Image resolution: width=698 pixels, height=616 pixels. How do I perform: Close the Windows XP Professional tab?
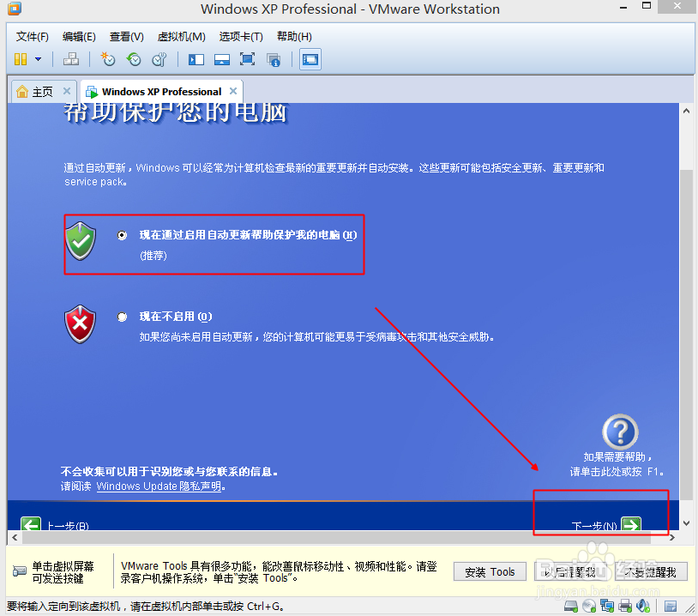click(233, 91)
